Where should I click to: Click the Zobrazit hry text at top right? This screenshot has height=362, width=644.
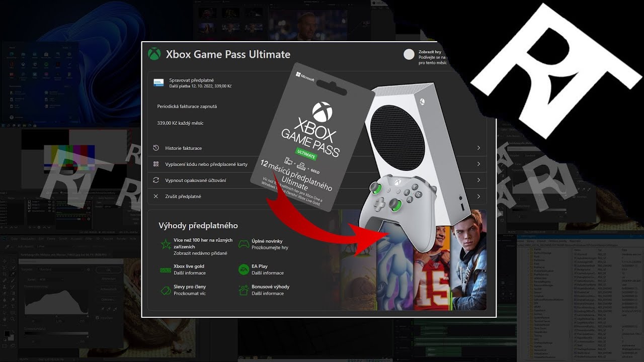(430, 52)
